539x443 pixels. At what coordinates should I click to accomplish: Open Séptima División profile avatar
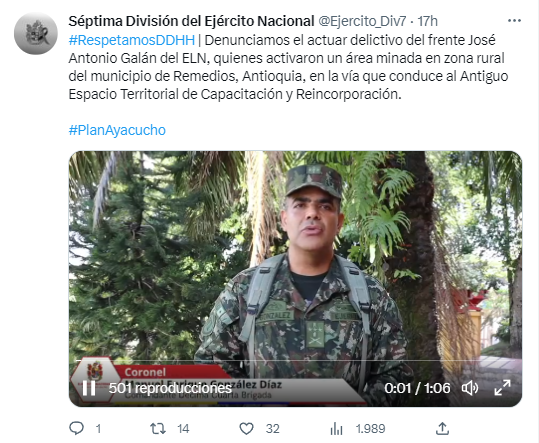coord(36,33)
